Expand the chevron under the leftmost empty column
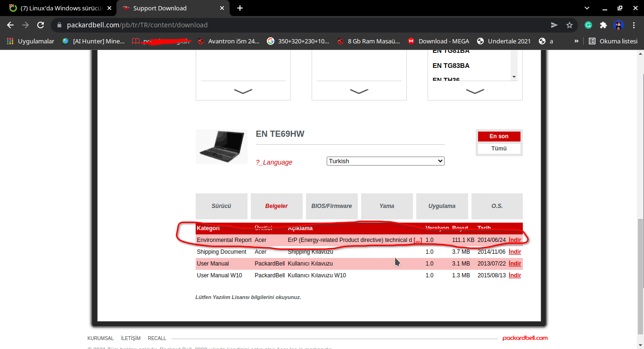 point(243,91)
